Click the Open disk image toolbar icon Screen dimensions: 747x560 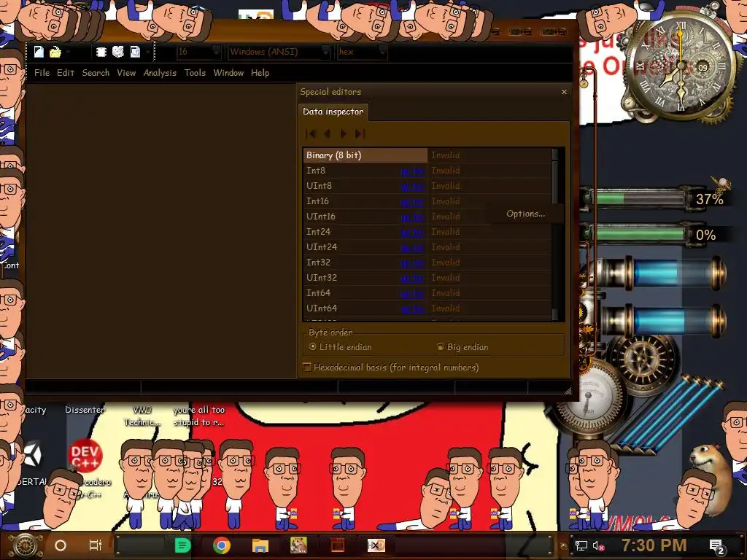click(x=135, y=52)
